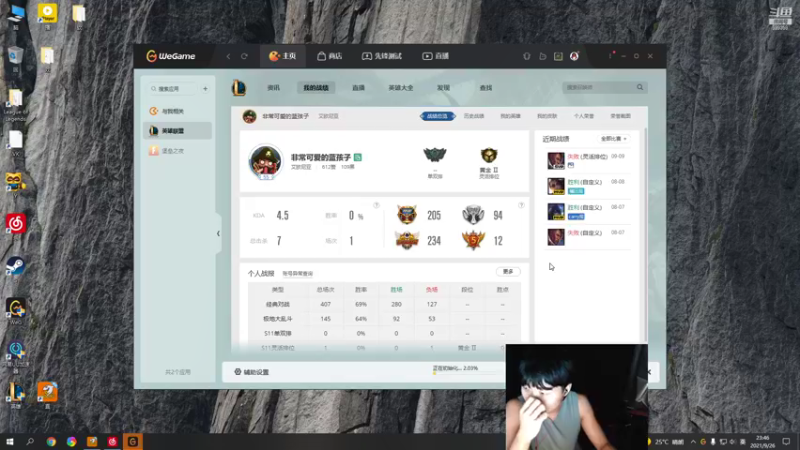The image size is (800, 450).
Task: Open the 全部比赛 match filter dropdown
Action: click(x=614, y=139)
